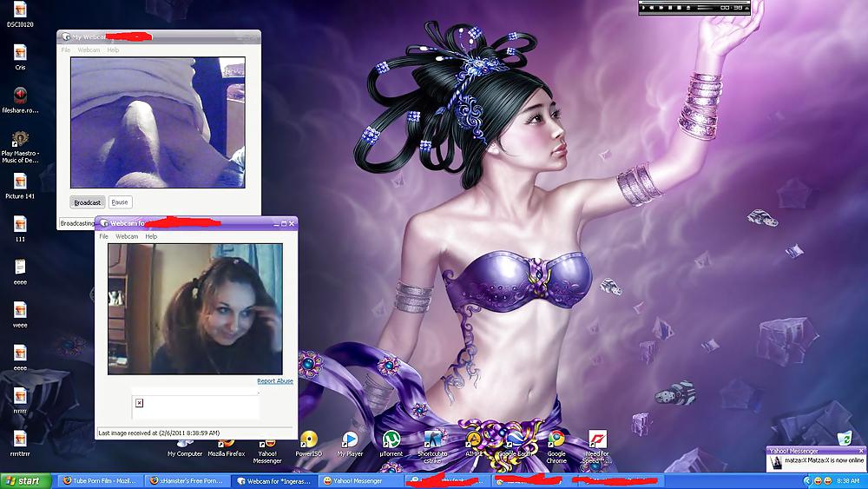
Task: Click the eject/open file button in AIMP player
Action: 688,8
